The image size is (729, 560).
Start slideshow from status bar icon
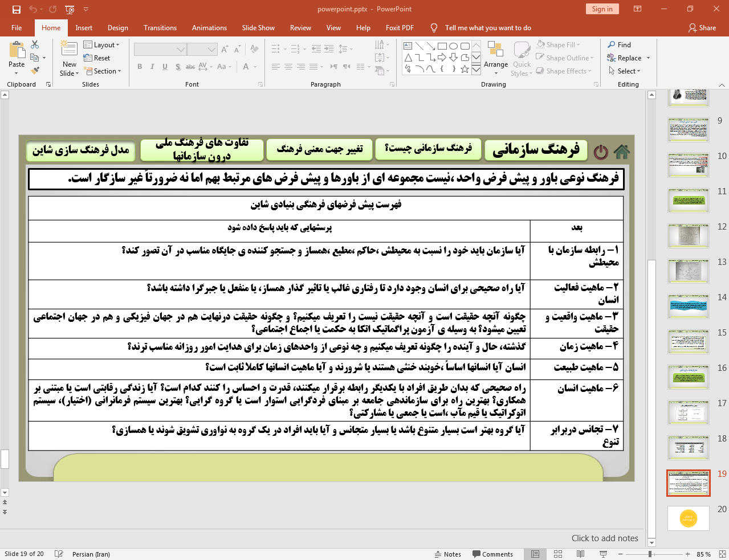603,554
